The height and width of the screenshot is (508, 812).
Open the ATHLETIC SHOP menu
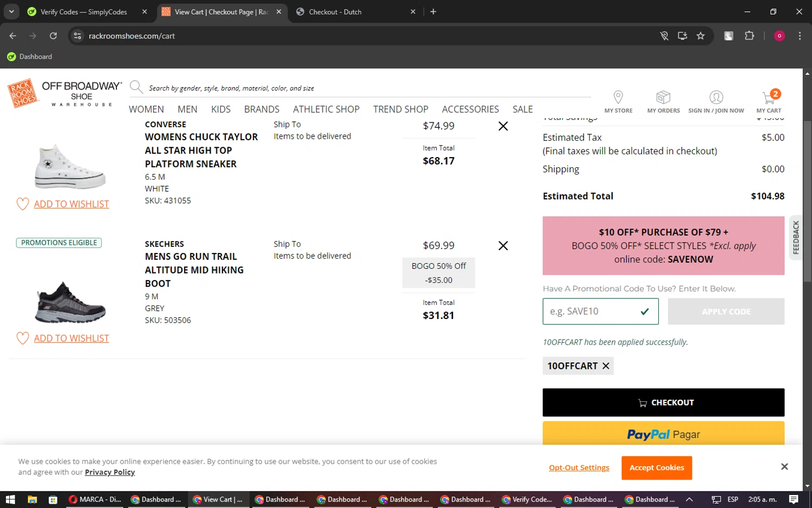[x=326, y=109]
